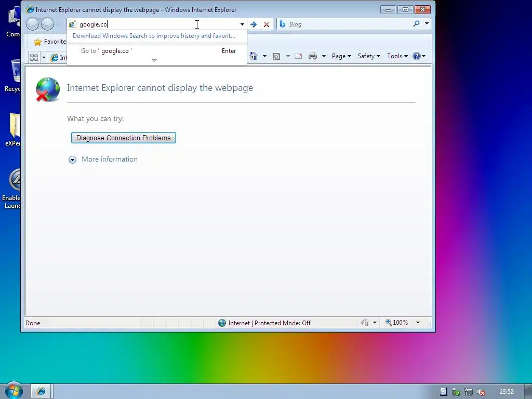
Task: Click Internet | Protected Mode: Off status
Action: (x=270, y=323)
